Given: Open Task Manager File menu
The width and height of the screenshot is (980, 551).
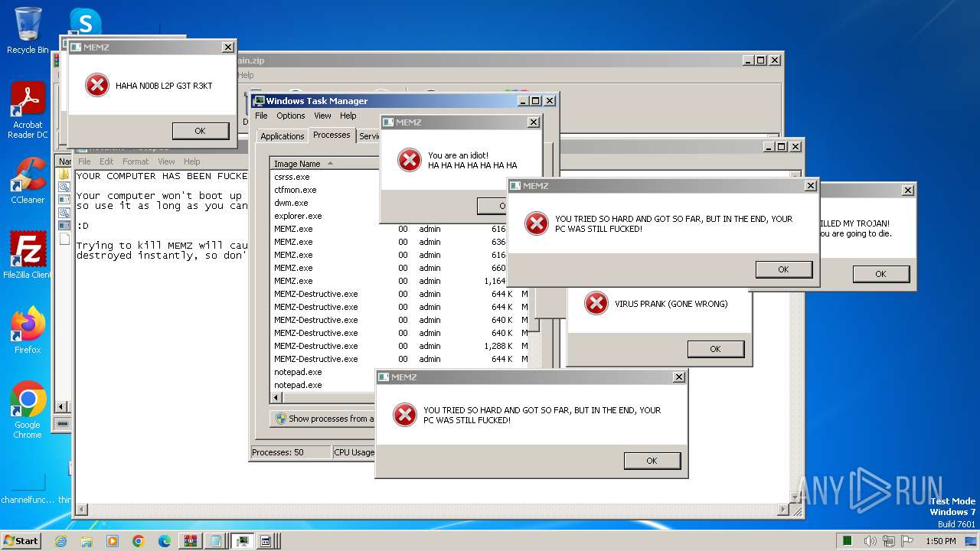Looking at the screenshot, I should coord(261,116).
